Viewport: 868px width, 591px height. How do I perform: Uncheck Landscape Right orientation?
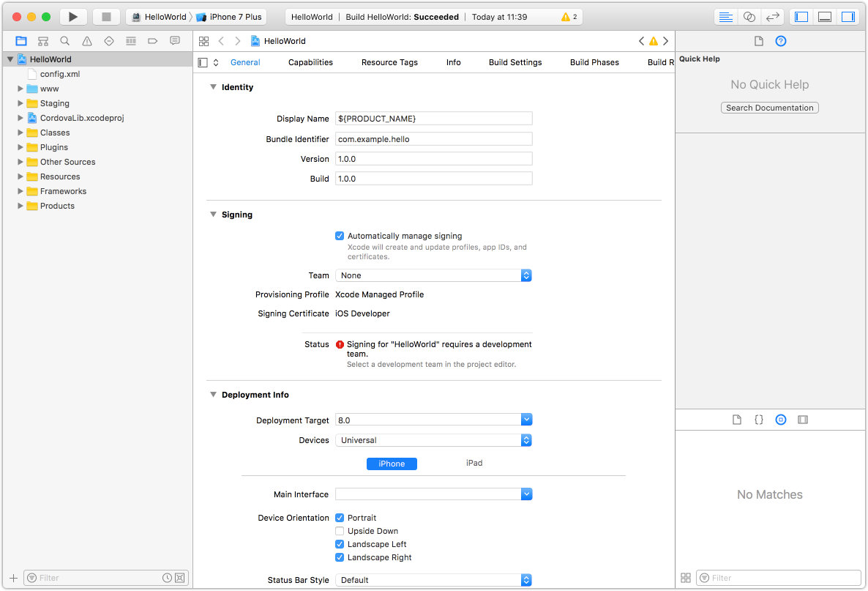pyautogui.click(x=340, y=558)
